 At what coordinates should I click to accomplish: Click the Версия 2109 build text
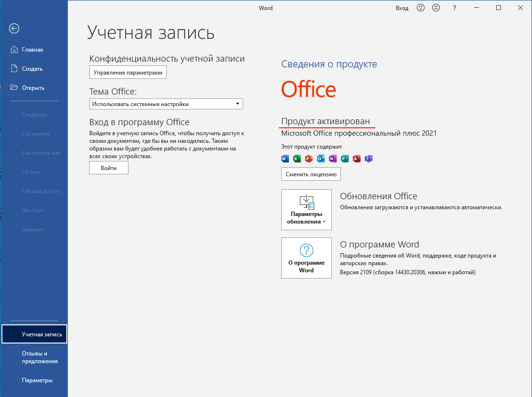pyautogui.click(x=408, y=272)
